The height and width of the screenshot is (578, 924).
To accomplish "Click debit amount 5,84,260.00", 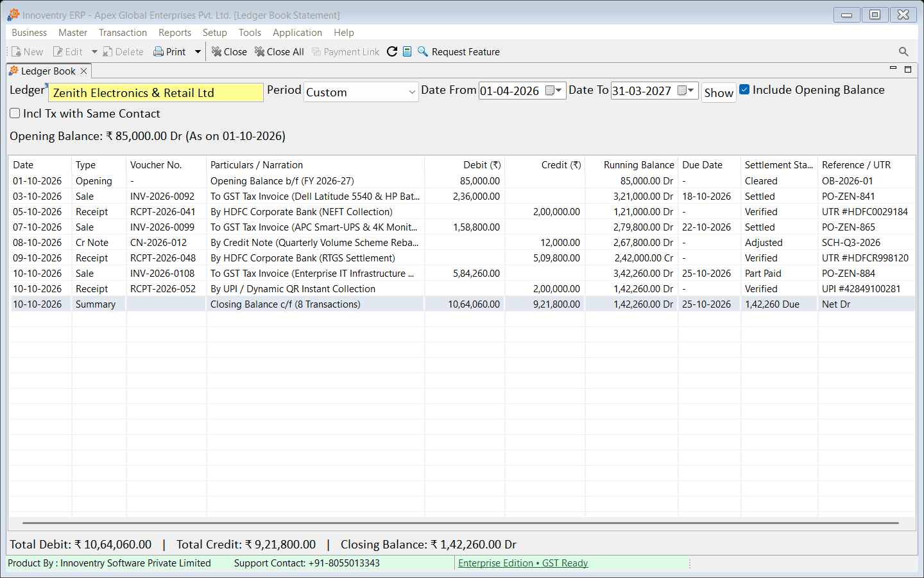I will (x=465, y=274).
